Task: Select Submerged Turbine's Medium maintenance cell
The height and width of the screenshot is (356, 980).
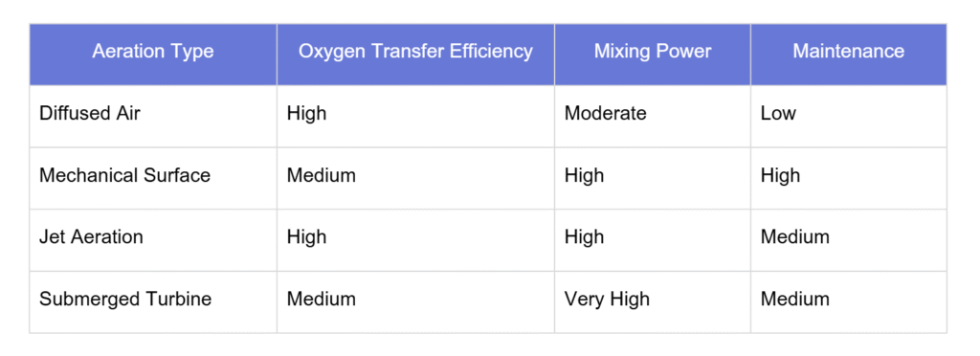Action: click(x=849, y=301)
